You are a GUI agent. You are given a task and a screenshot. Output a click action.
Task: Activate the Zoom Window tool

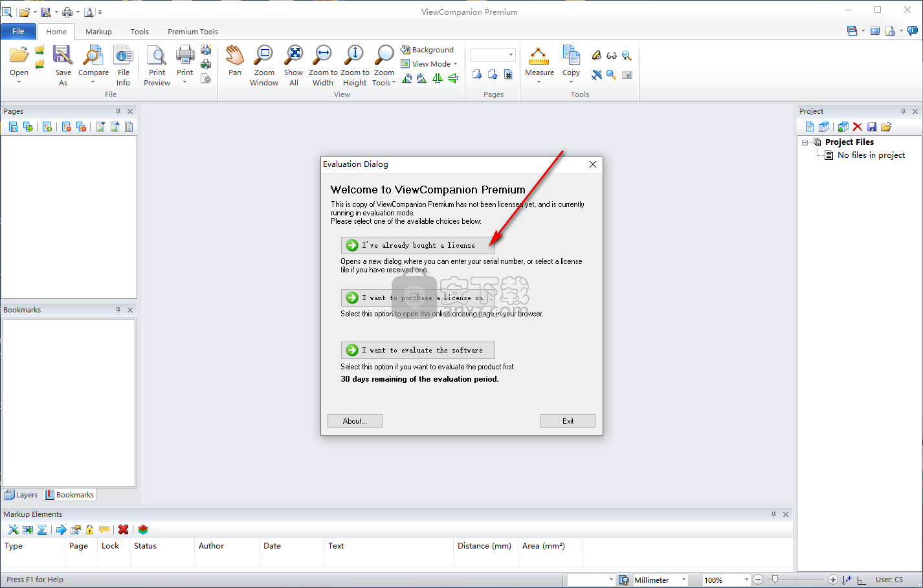point(264,56)
